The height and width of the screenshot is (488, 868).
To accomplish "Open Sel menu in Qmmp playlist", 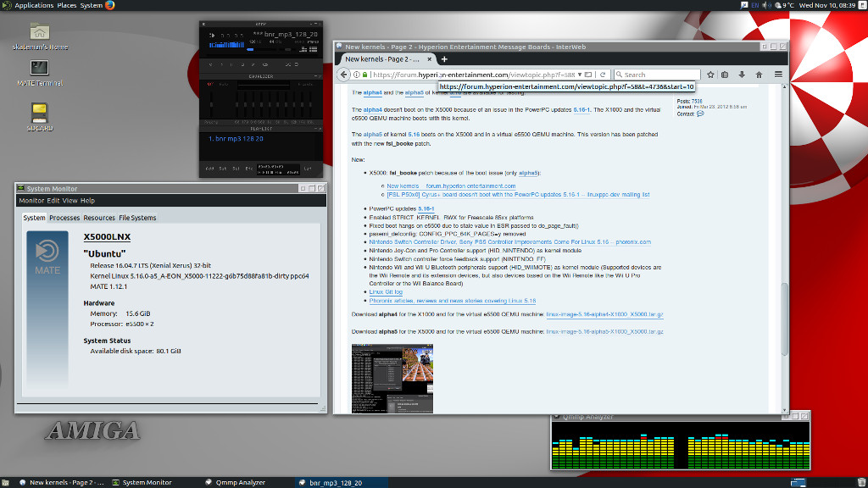I will [x=236, y=169].
